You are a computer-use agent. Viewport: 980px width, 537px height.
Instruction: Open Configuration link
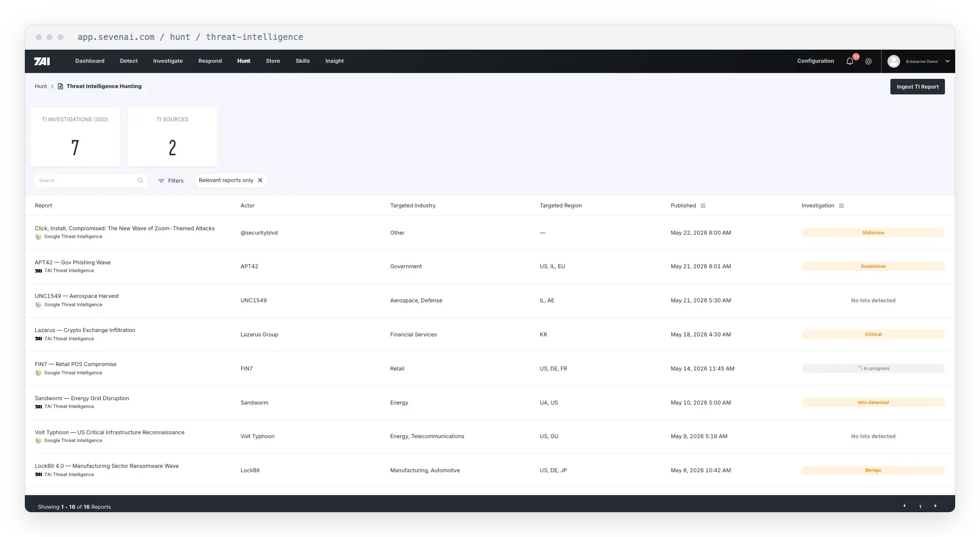(815, 61)
